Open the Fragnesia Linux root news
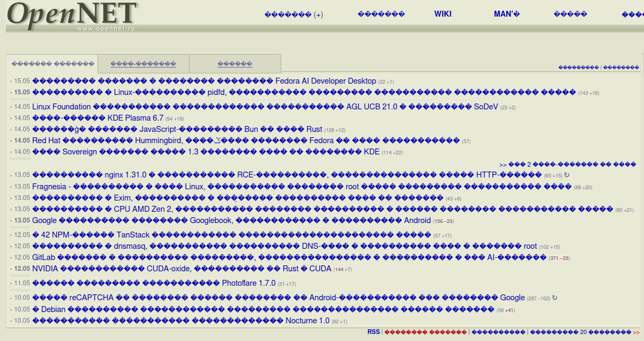 click(x=302, y=187)
